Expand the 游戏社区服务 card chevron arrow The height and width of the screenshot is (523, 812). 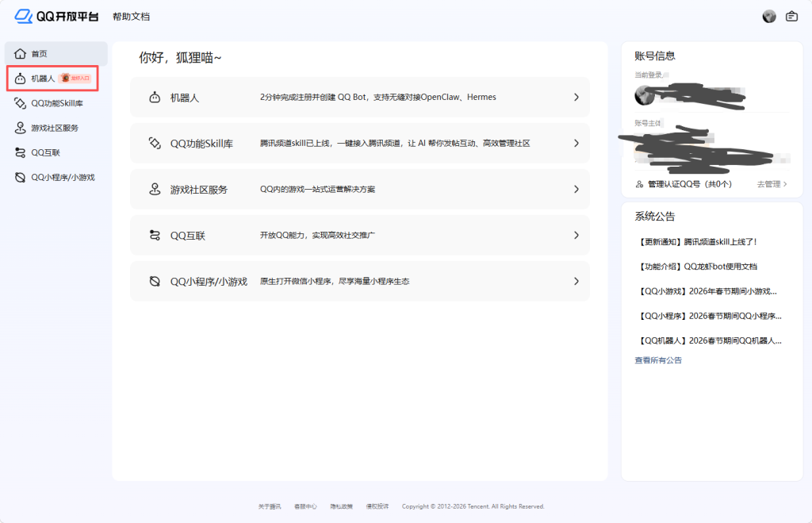[576, 189]
